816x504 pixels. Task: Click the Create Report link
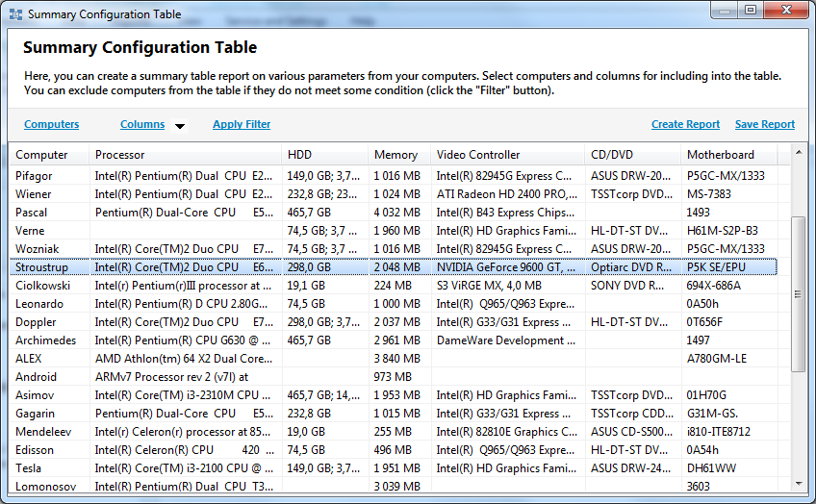click(x=685, y=124)
